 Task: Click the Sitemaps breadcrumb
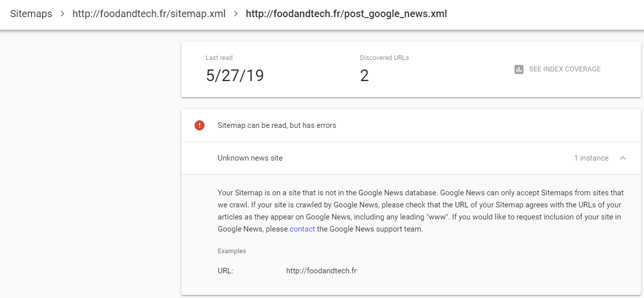31,14
